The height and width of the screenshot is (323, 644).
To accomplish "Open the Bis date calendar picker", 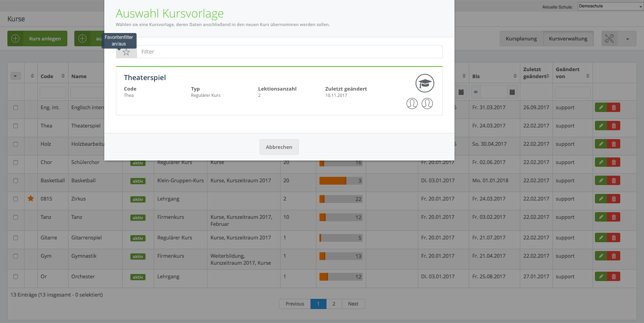I will tap(512, 92).
